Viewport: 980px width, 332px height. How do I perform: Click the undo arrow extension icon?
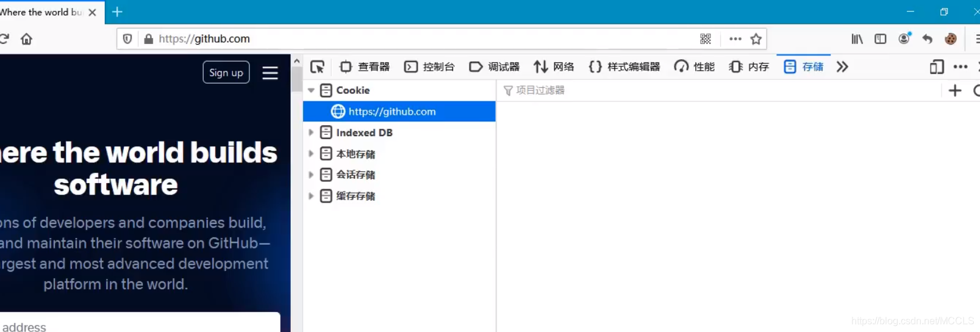pos(927,39)
